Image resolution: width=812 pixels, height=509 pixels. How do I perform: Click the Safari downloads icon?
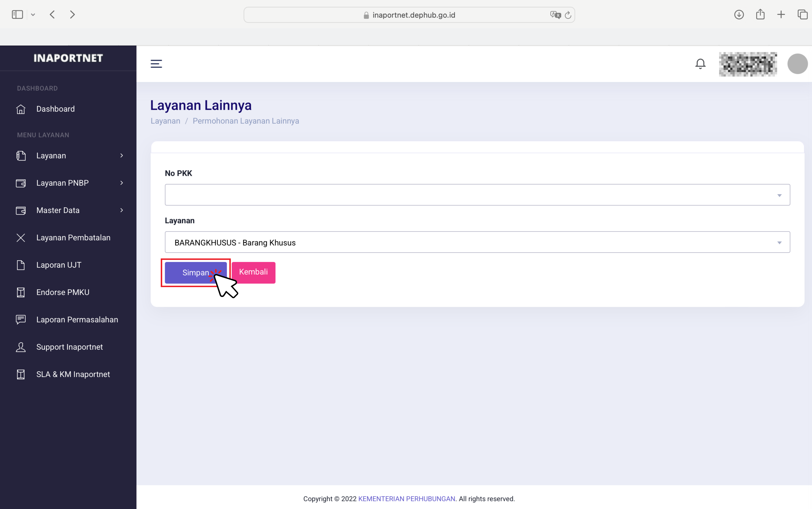pos(739,14)
